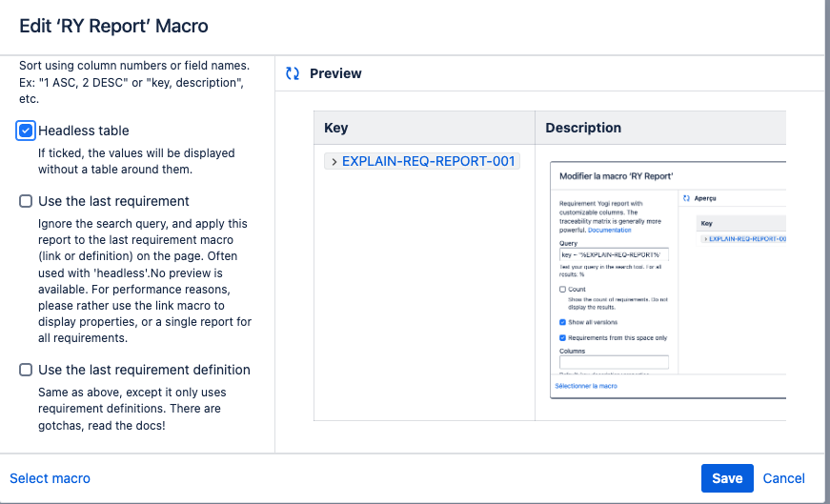
Task: Click Cancel to dismiss the dialog
Action: tap(783, 478)
